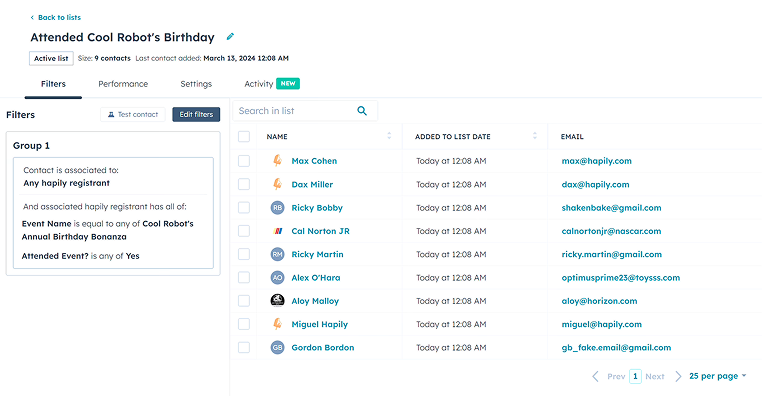The width and height of the screenshot is (762, 397).
Task: Click the Test contact button
Action: click(133, 115)
